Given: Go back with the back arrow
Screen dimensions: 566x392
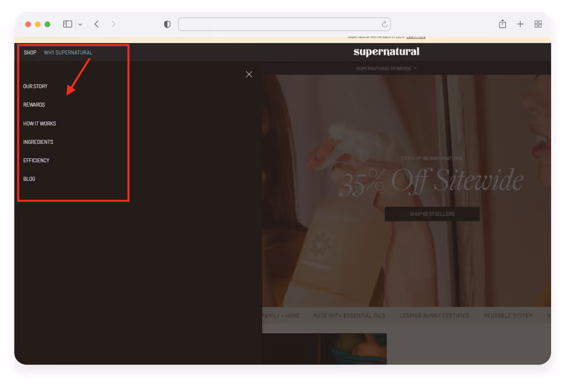Looking at the screenshot, I should pos(96,24).
